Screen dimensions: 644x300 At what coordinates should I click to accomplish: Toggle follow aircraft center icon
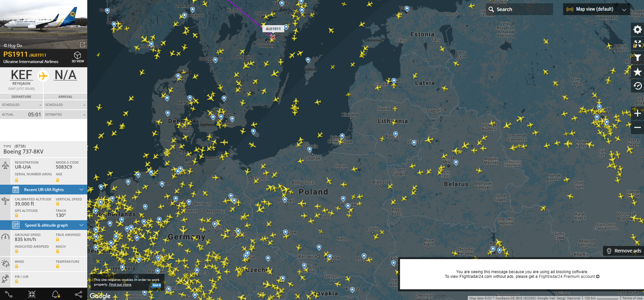point(32,294)
